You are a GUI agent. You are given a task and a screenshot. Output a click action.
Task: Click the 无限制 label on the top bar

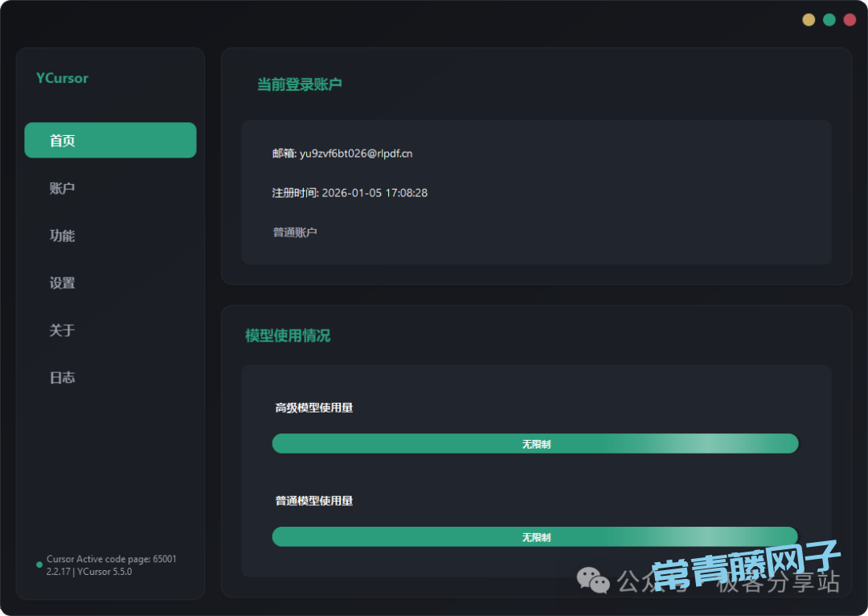pyautogui.click(x=535, y=443)
